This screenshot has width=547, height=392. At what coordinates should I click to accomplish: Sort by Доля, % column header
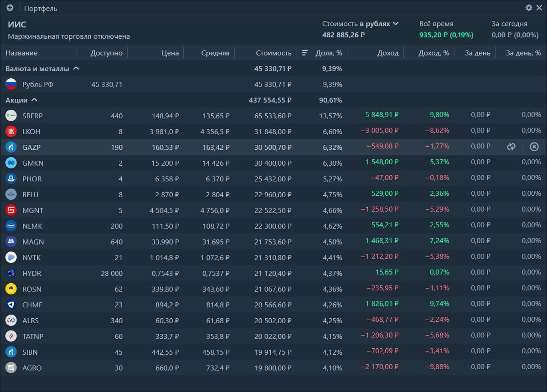pos(329,53)
